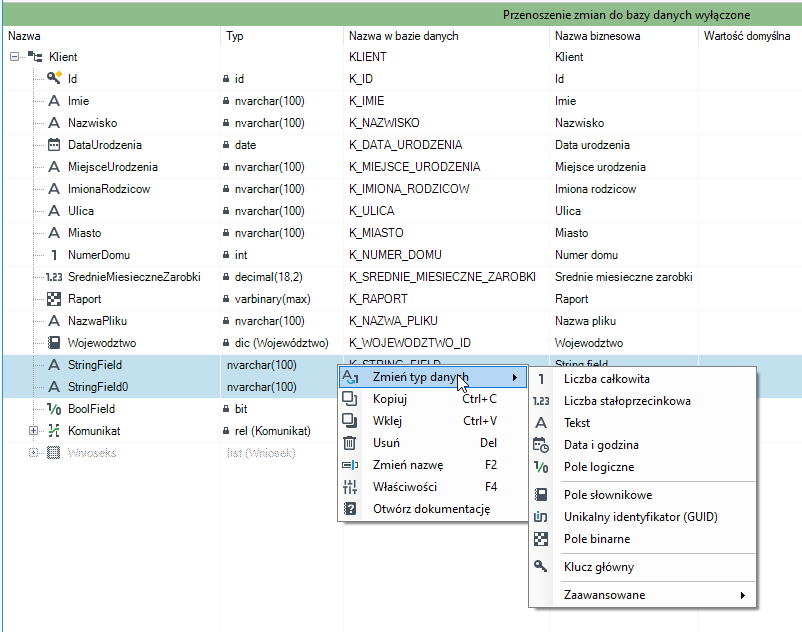Collapse the Klient tree node
802x632 pixels.
pyautogui.click(x=14, y=56)
